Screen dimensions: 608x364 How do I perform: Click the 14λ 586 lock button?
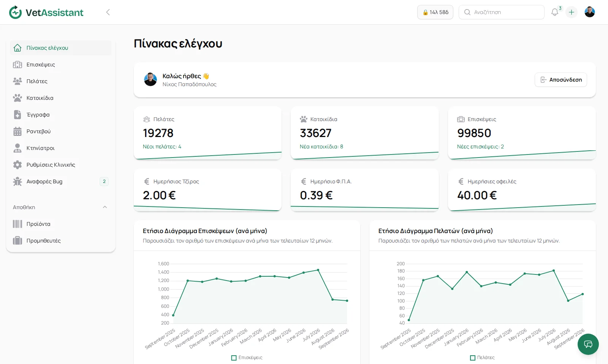[435, 12]
